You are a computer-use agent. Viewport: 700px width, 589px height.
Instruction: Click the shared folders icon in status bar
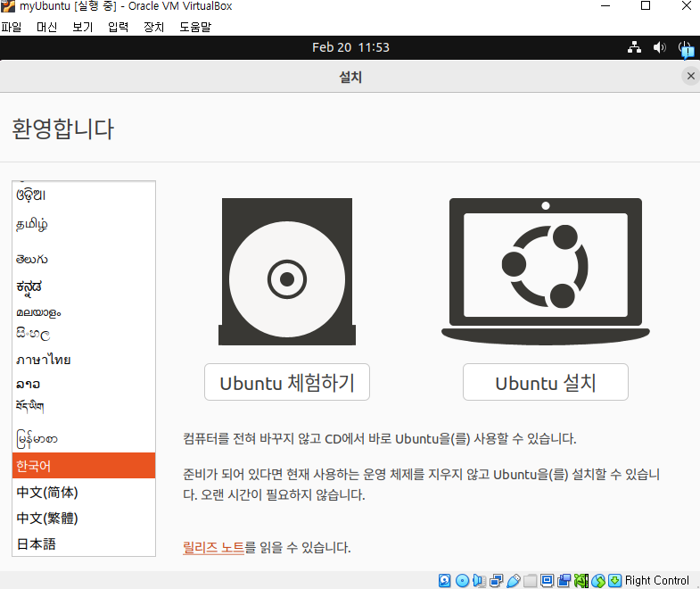(530, 580)
